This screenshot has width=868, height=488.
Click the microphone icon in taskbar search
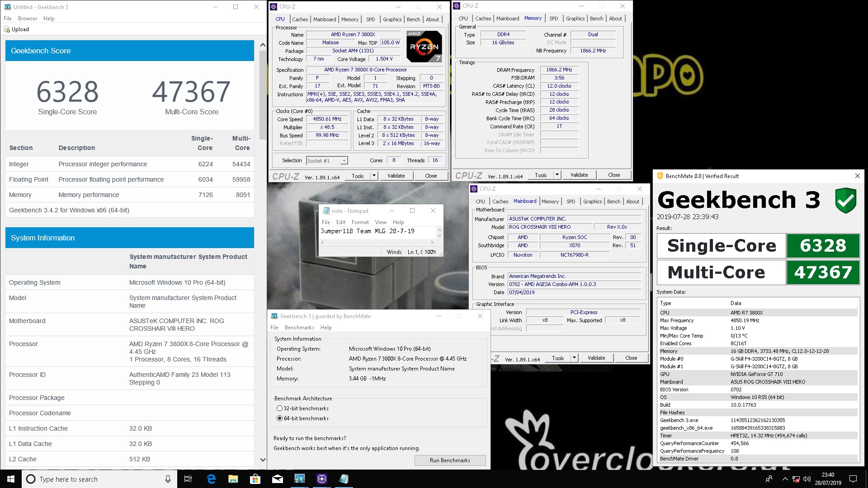[168, 479]
